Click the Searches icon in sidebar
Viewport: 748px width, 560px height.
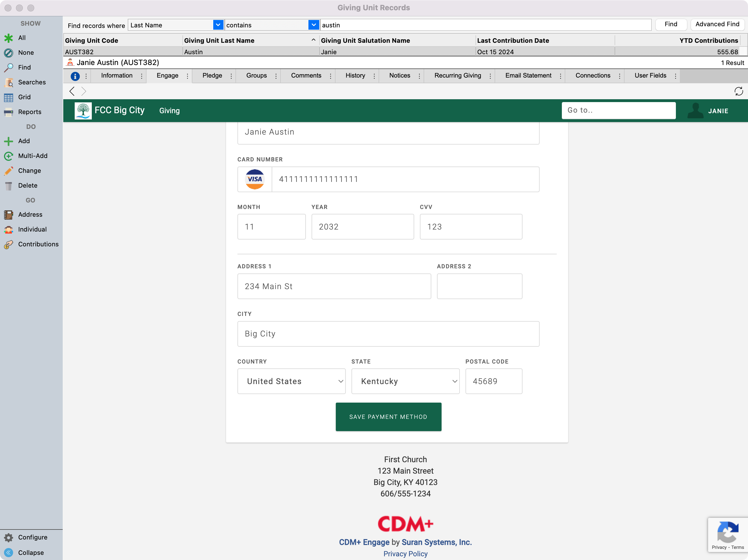(x=9, y=82)
